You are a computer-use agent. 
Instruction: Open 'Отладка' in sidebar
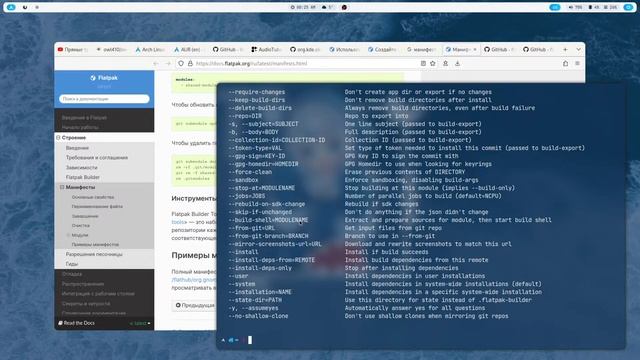[x=72, y=274]
